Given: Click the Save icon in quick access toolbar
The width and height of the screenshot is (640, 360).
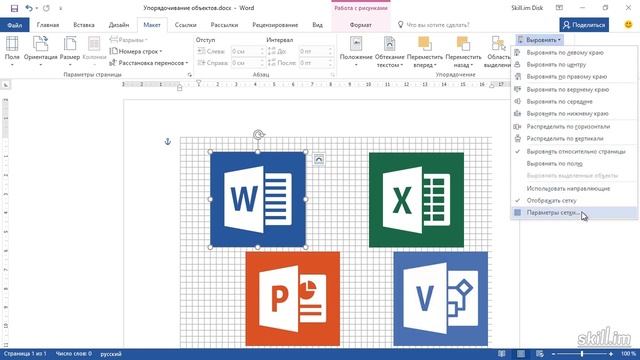Looking at the screenshot, I should 14,8.
